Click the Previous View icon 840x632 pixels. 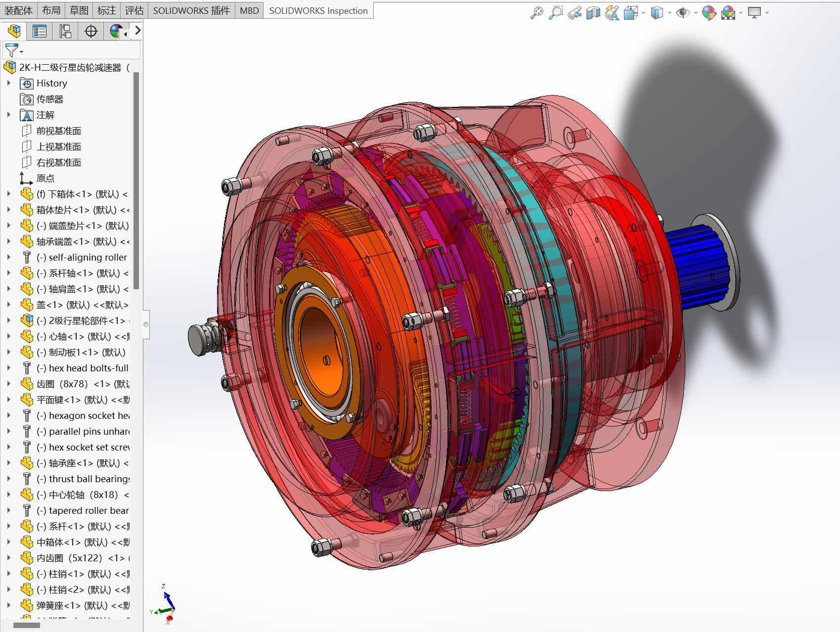tap(575, 13)
